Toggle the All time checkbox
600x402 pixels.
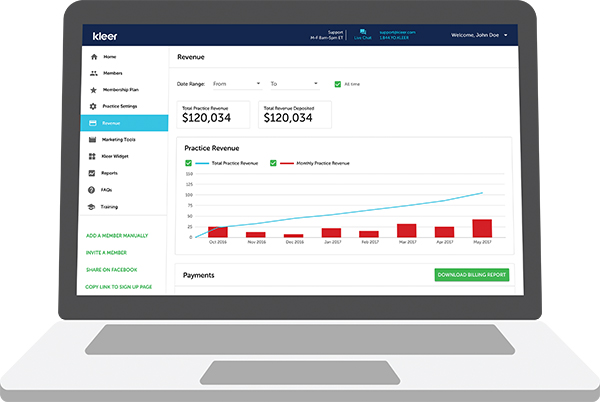[338, 84]
